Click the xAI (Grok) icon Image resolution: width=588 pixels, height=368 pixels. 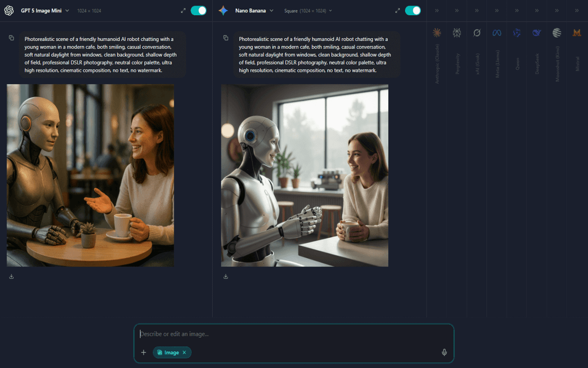(477, 33)
